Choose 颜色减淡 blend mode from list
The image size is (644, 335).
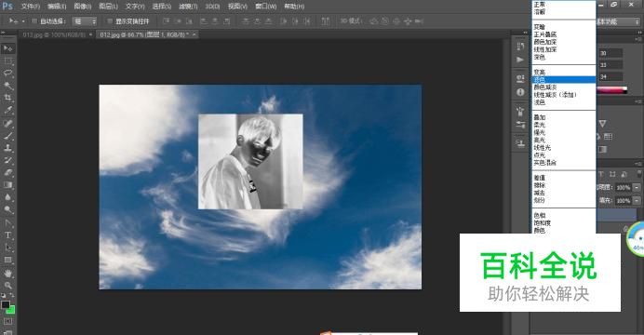coord(564,87)
